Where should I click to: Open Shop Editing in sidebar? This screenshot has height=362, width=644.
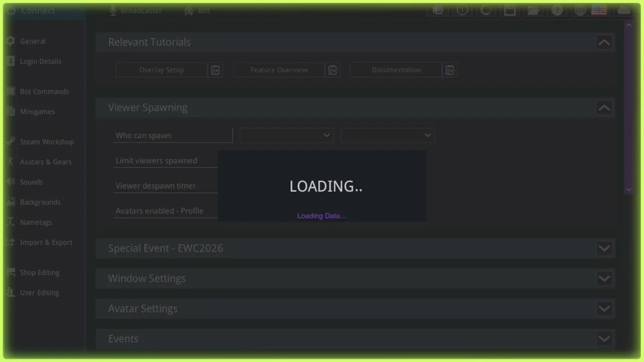[x=40, y=273]
